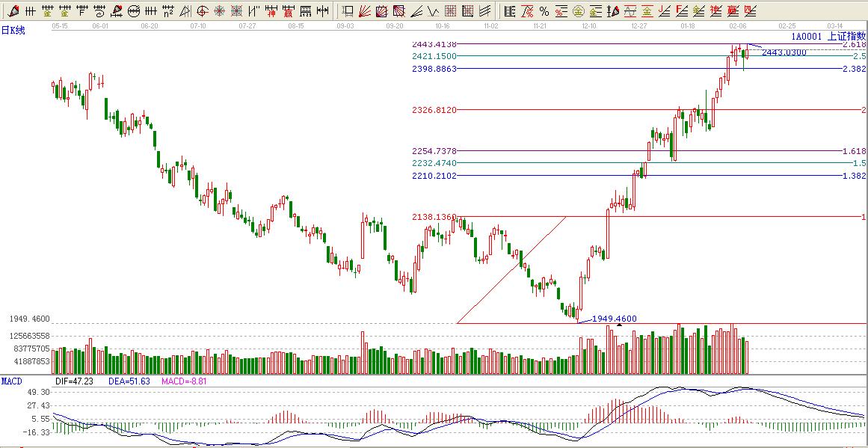
Task: Click the 2443.0300 high price annotation
Action: [x=784, y=52]
